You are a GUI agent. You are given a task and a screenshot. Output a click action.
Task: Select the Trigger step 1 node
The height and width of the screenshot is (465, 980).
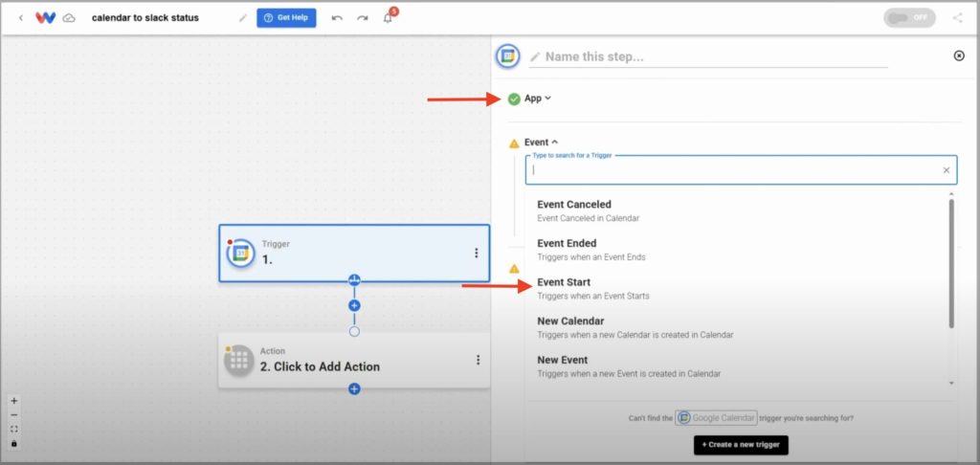click(x=354, y=254)
